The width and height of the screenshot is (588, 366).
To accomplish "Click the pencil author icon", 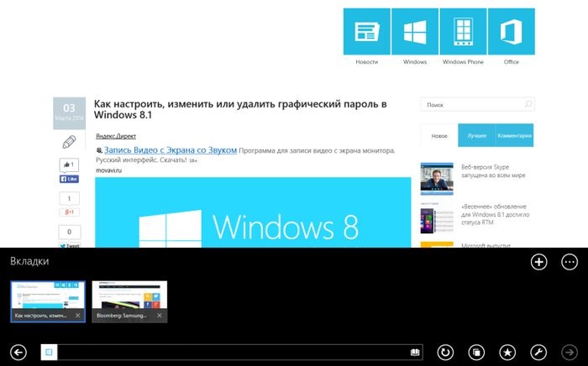I will tap(69, 142).
